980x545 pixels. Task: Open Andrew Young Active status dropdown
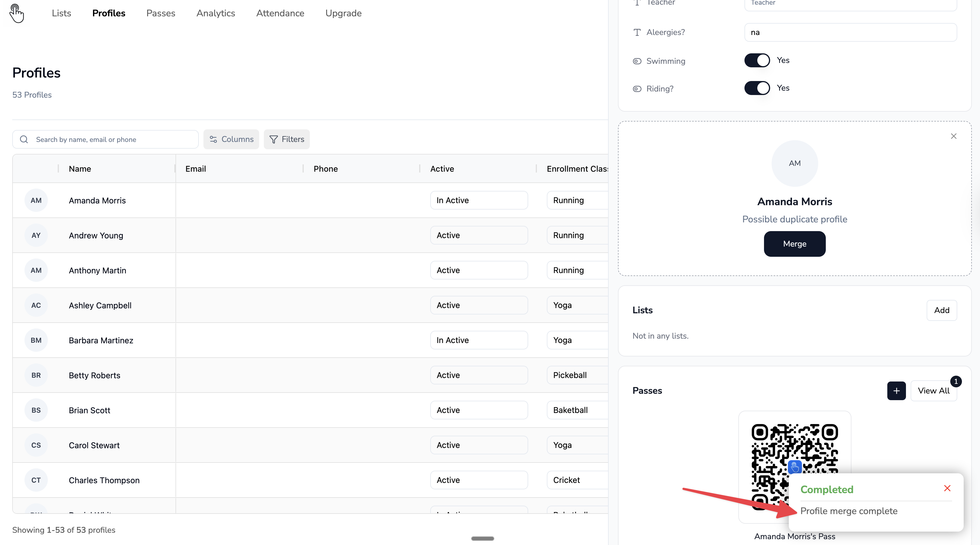click(x=479, y=235)
